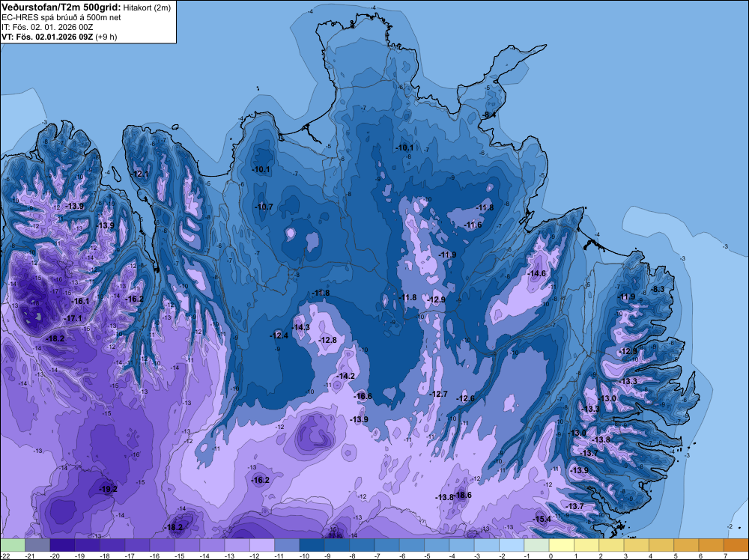Select the legend swatch labeled -6
Viewport: 749px width, 560px height.
pos(412,545)
